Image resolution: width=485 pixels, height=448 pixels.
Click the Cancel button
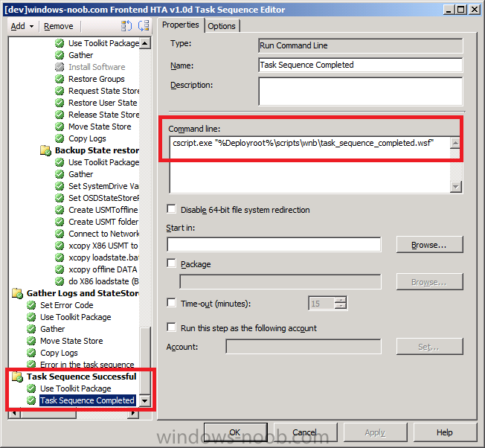(x=305, y=432)
